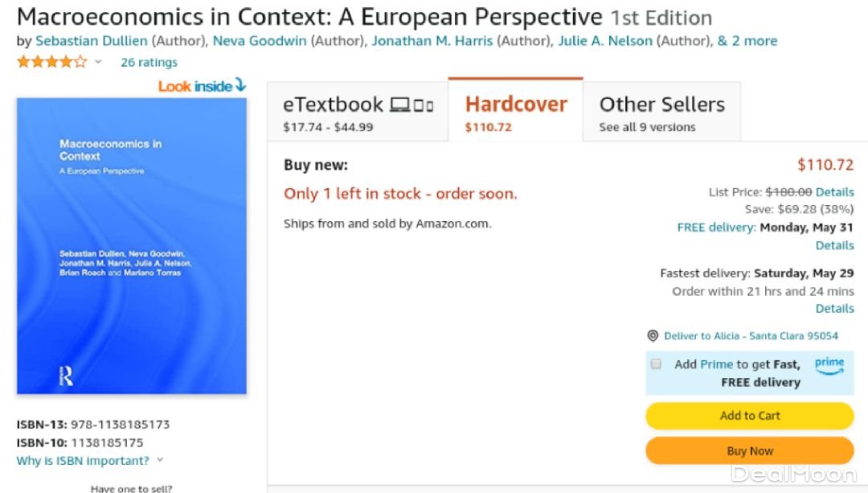The height and width of the screenshot is (493, 868).
Task: Open author Sebastian Dullien's page
Action: point(92,40)
